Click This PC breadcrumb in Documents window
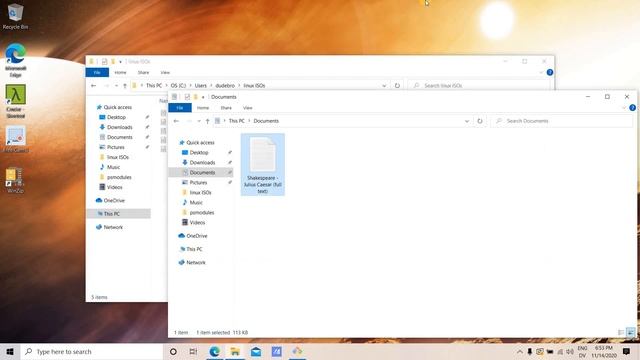Viewport: 640px width, 360px height. click(236, 121)
